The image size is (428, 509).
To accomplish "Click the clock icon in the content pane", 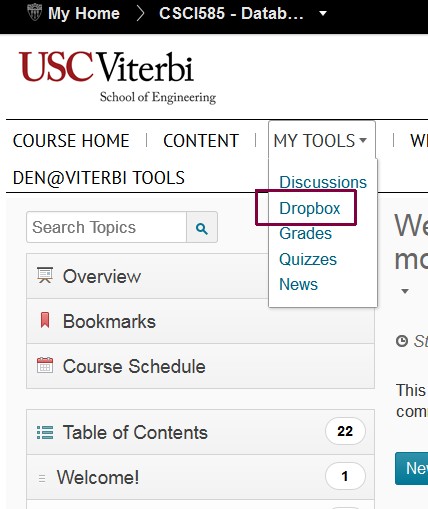I will (402, 341).
